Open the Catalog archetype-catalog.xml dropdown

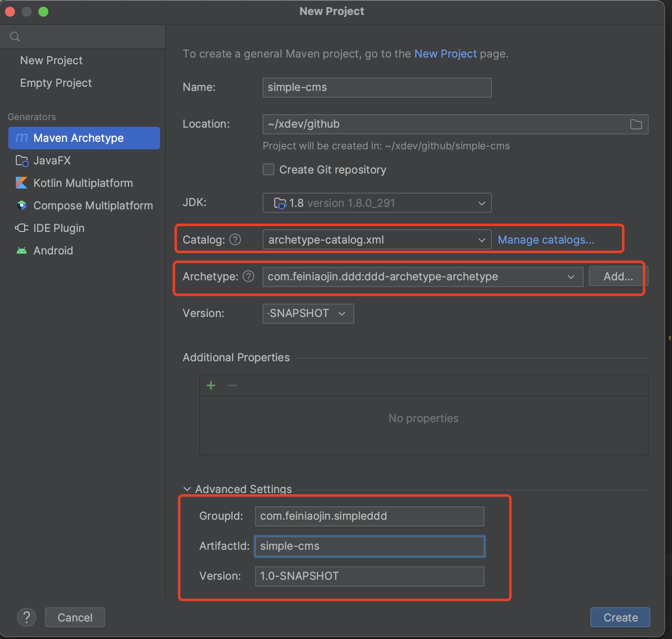click(x=377, y=240)
